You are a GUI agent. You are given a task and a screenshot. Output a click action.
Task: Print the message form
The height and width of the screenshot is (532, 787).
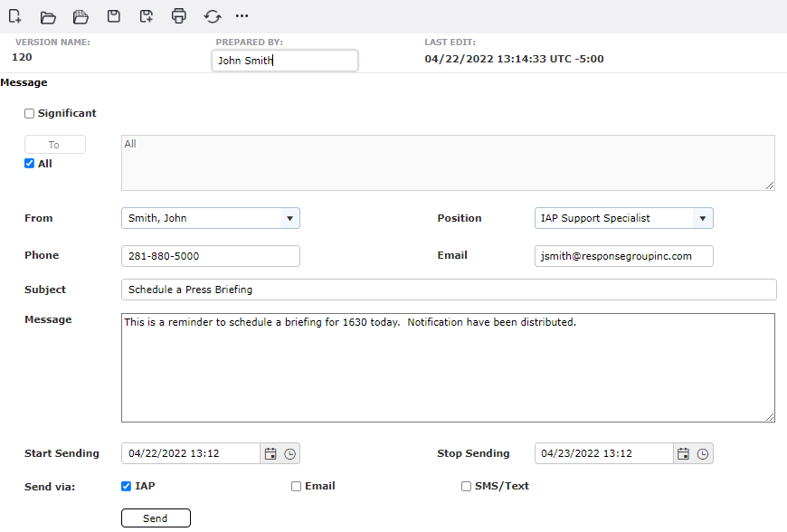(x=178, y=16)
